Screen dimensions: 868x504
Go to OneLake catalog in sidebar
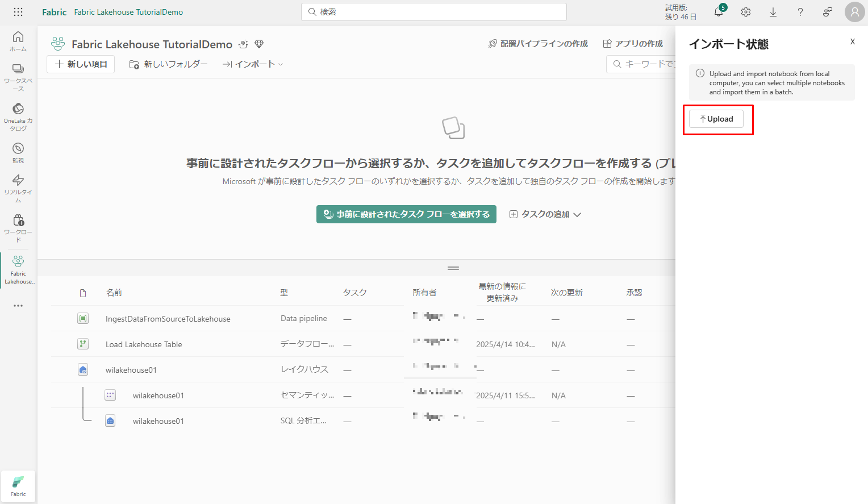click(18, 116)
